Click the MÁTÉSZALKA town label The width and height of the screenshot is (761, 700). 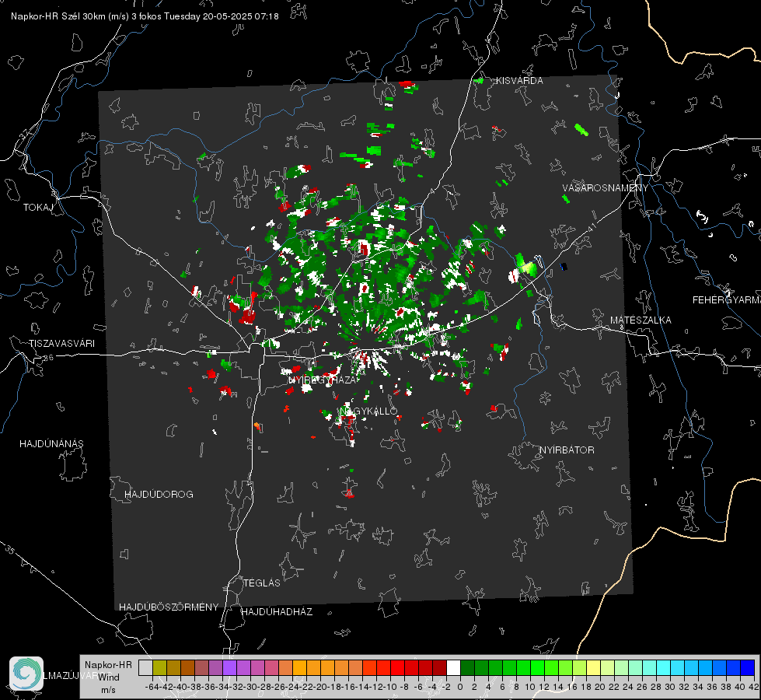tap(641, 320)
